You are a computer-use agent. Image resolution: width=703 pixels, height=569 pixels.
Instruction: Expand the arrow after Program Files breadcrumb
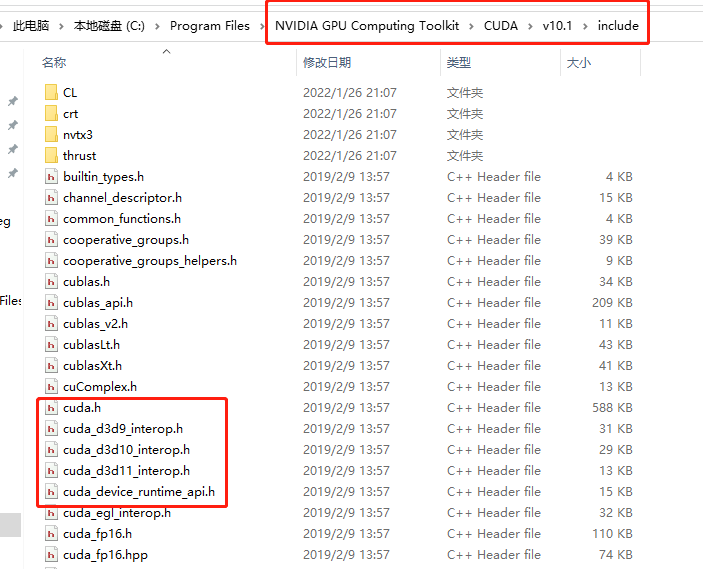(x=262, y=26)
